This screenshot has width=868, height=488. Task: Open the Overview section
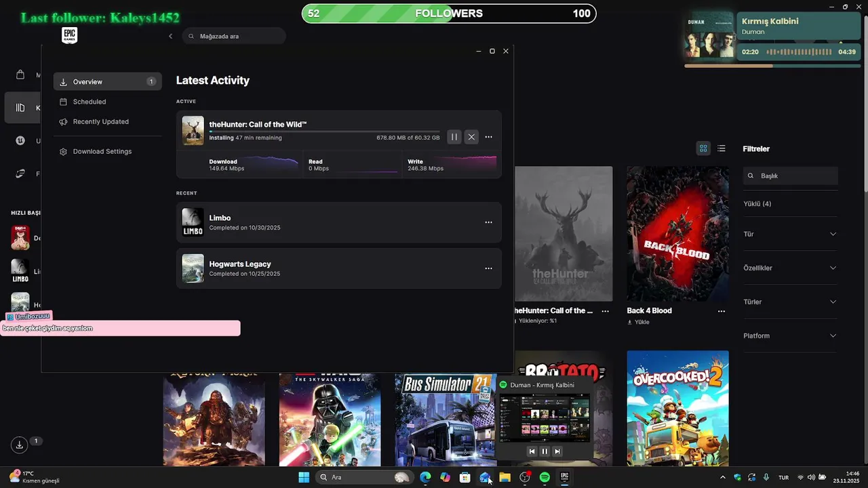click(107, 81)
